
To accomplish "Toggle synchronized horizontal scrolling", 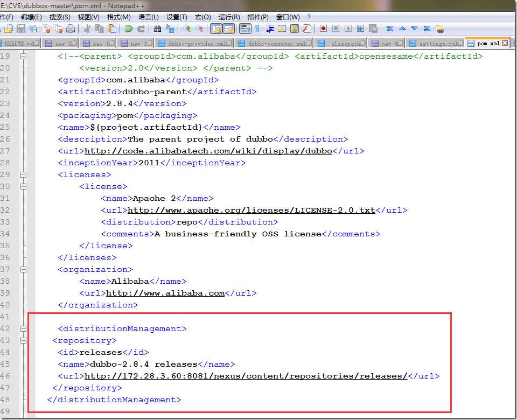I will coord(228,29).
